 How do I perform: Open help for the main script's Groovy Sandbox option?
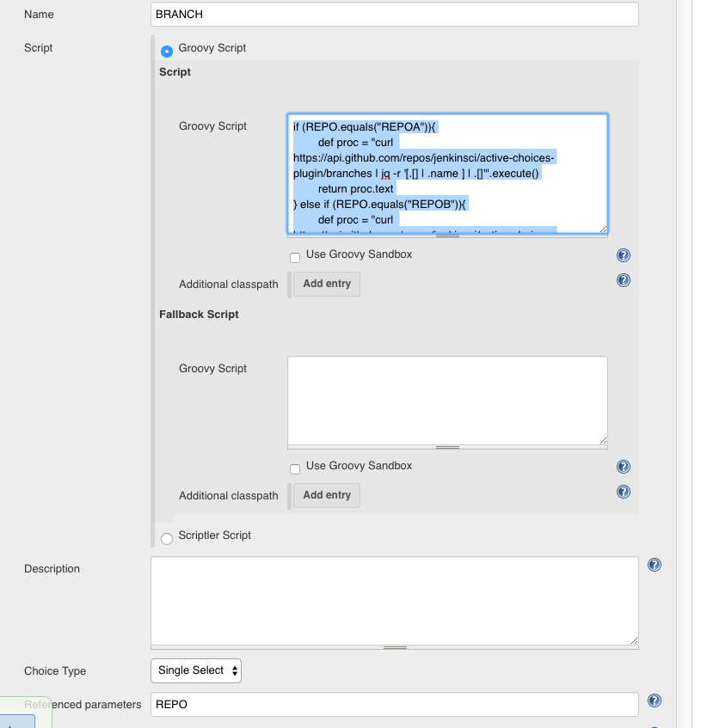624,255
